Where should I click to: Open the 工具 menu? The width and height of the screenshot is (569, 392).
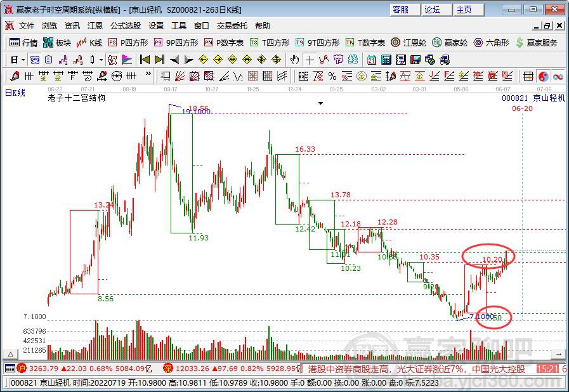179,26
